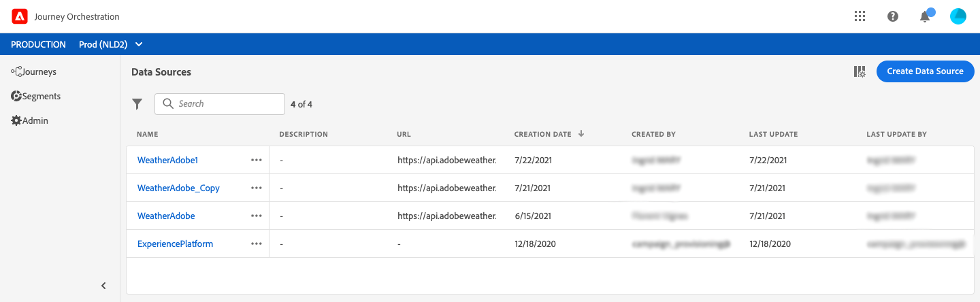
Task: Sort by the Created By column header
Action: pyautogui.click(x=653, y=135)
